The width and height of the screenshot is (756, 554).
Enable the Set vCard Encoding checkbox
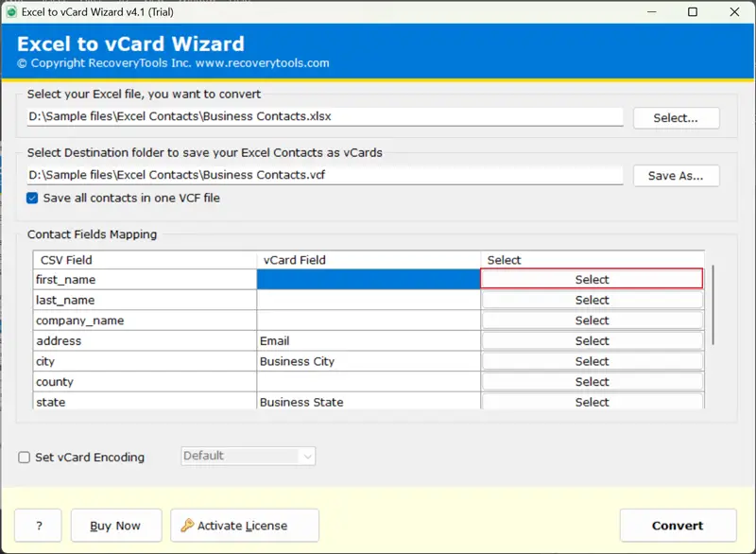pos(25,458)
